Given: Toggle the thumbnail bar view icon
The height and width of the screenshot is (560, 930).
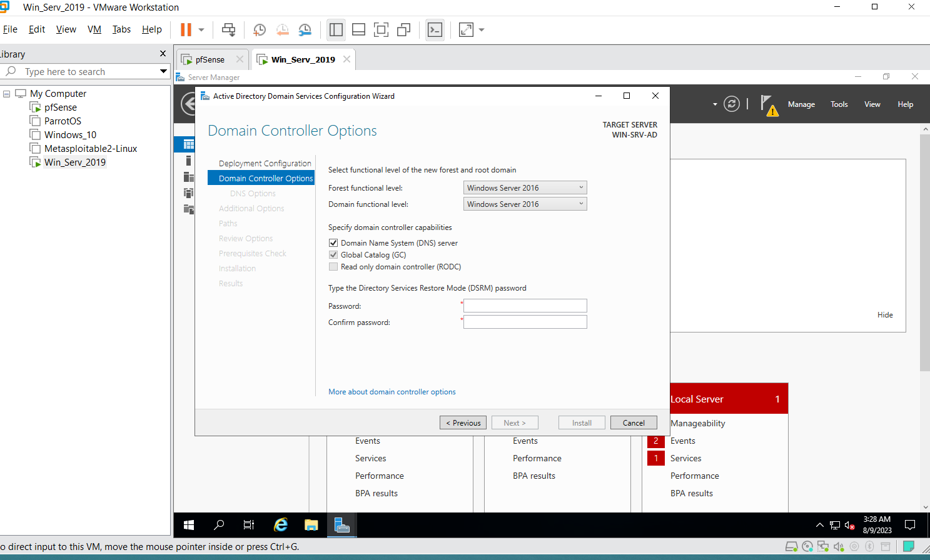Looking at the screenshot, I should tap(359, 29).
